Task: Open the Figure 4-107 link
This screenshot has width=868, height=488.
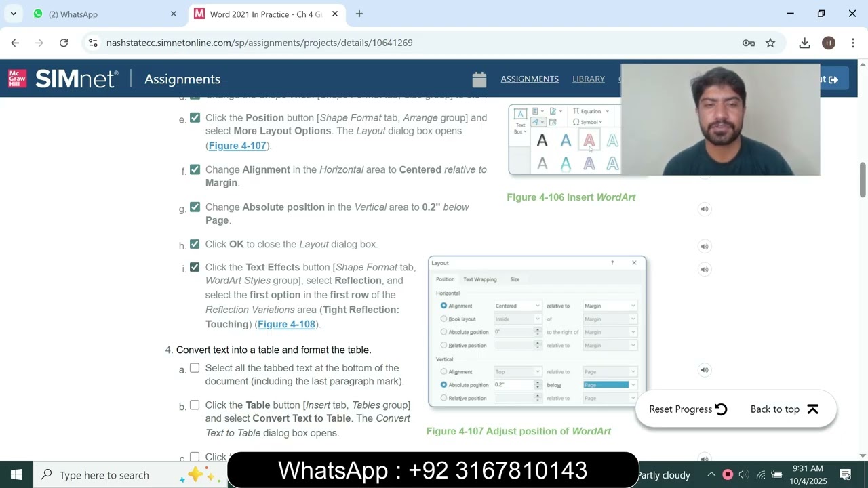Action: point(237,146)
